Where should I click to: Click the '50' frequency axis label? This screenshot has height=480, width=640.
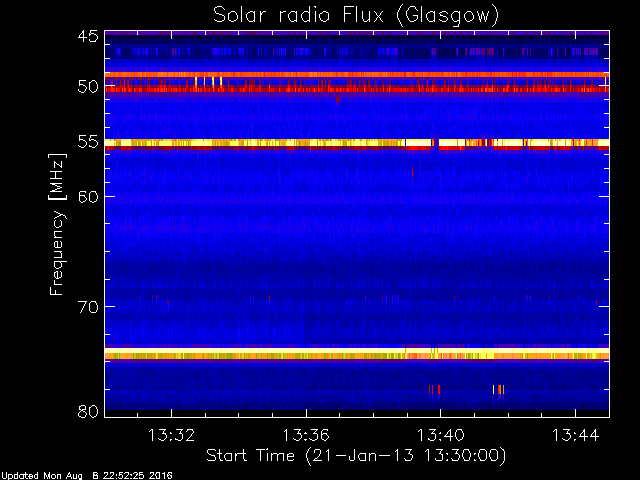[88, 87]
